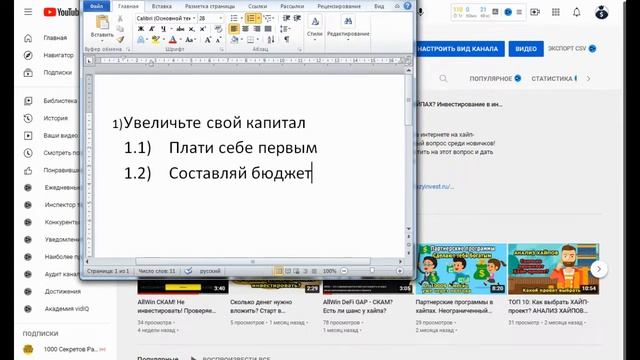Viewport: 640px width, 360px height.
Task: Click the Clear Formatting eraser icon
Action: pyautogui.click(x=218, y=29)
